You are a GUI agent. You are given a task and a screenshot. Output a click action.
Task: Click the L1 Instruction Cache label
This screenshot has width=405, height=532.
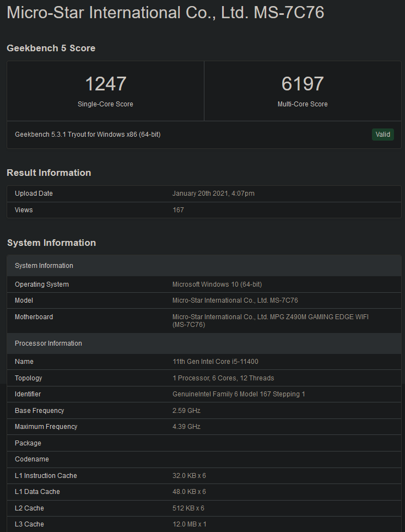(46, 476)
